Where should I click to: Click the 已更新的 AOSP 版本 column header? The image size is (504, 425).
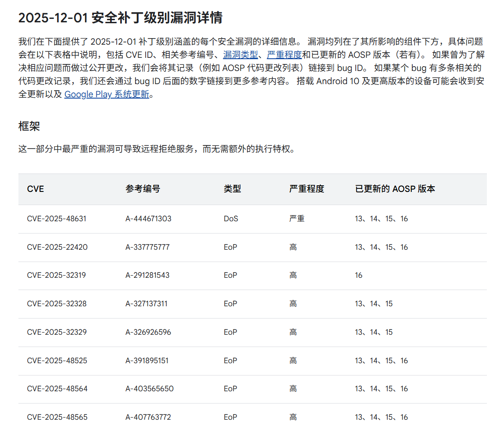tap(395, 189)
